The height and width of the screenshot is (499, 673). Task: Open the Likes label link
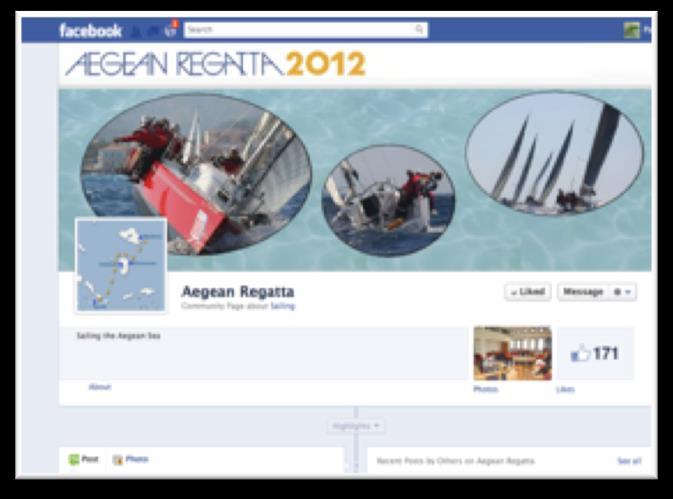pyautogui.click(x=565, y=389)
